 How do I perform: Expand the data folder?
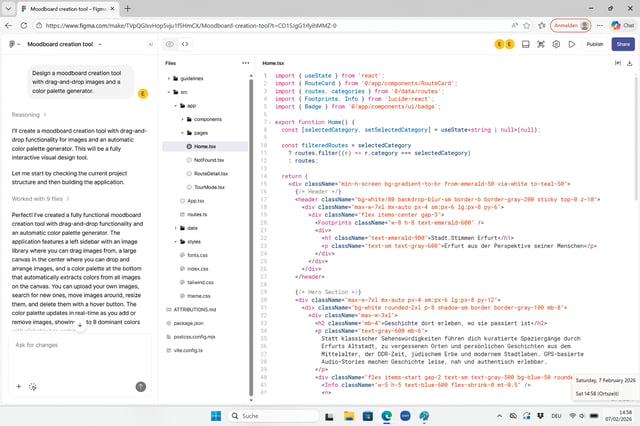tap(176, 228)
